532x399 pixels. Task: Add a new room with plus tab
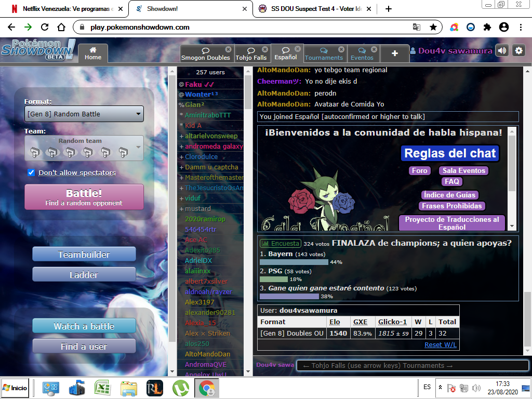(x=395, y=54)
